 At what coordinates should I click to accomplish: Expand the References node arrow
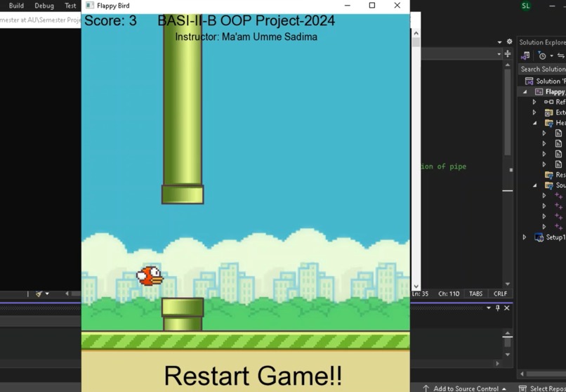[x=534, y=102]
